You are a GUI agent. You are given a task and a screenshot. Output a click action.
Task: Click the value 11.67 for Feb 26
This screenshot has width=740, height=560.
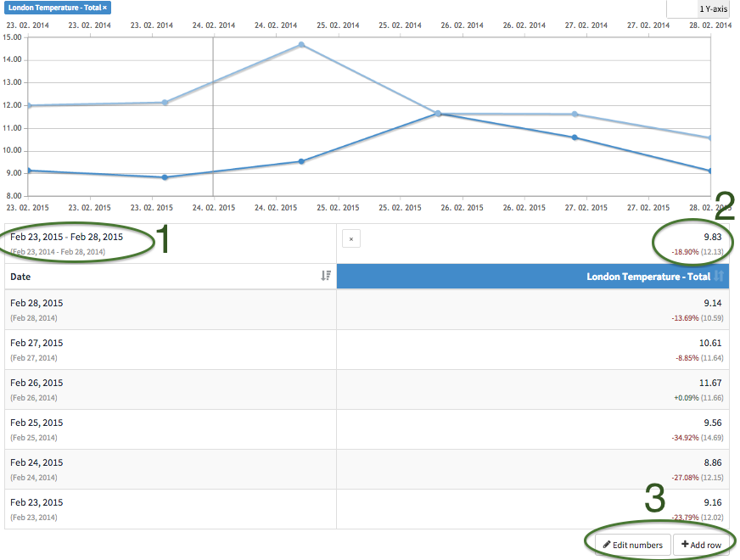point(710,383)
